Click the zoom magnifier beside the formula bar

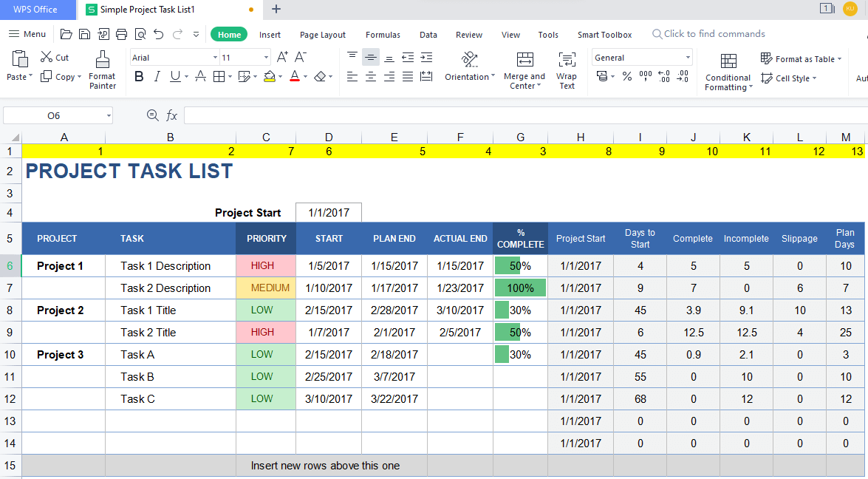(153, 115)
